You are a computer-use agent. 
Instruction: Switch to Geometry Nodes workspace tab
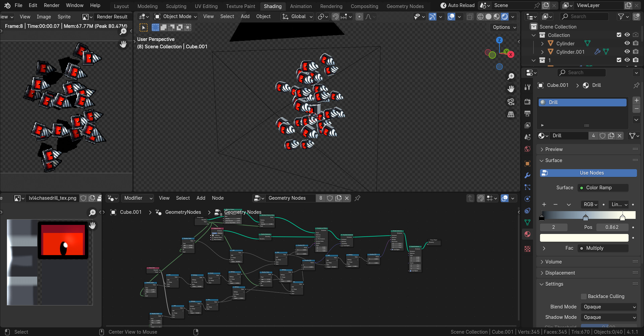pos(405,6)
